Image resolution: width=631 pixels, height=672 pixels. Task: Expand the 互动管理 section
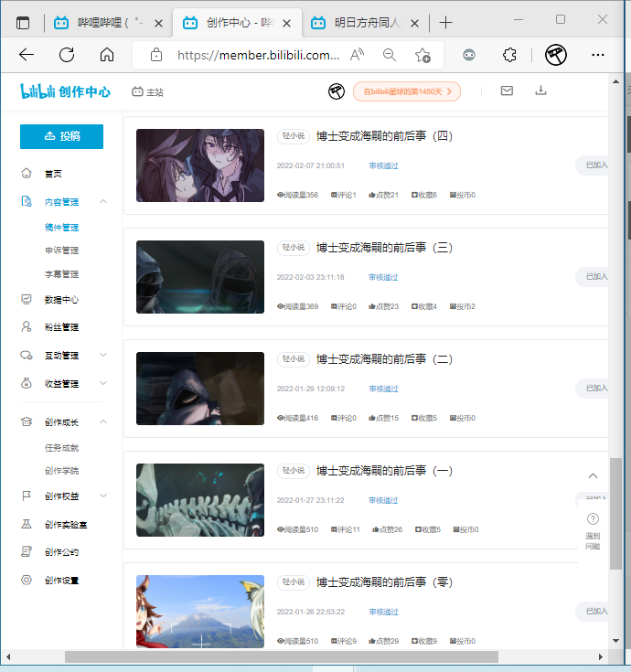103,355
